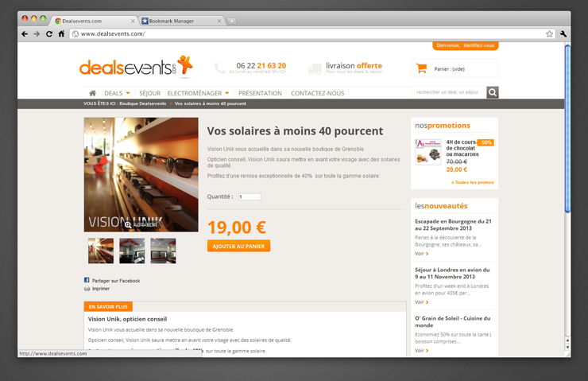The width and height of the screenshot is (588, 381).
Task: Open the 4H de cours de chocolat promo
Action: click(462, 148)
